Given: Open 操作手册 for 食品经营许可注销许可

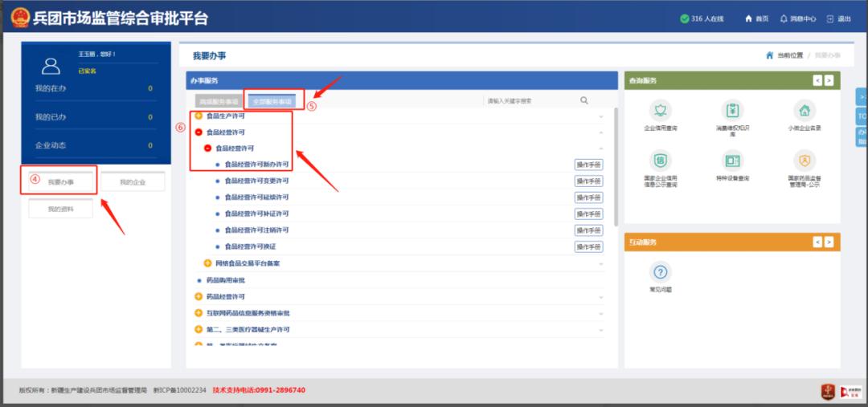Looking at the screenshot, I should (588, 230).
